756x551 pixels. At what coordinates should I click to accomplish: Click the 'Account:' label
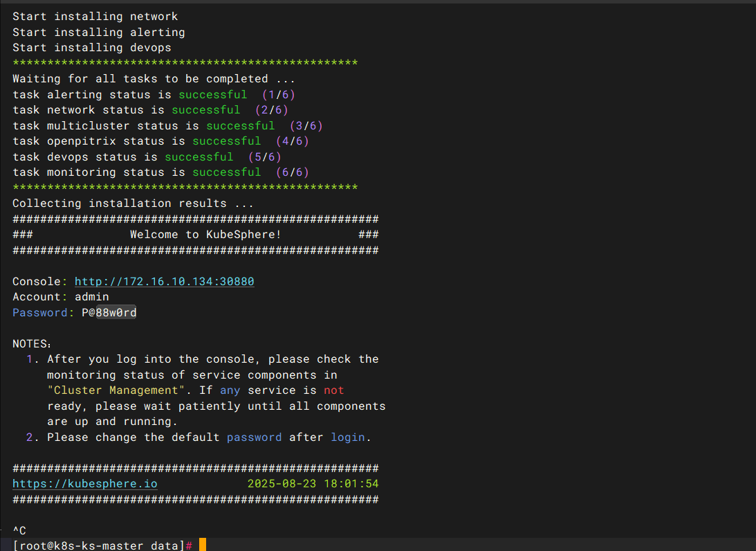pos(40,297)
